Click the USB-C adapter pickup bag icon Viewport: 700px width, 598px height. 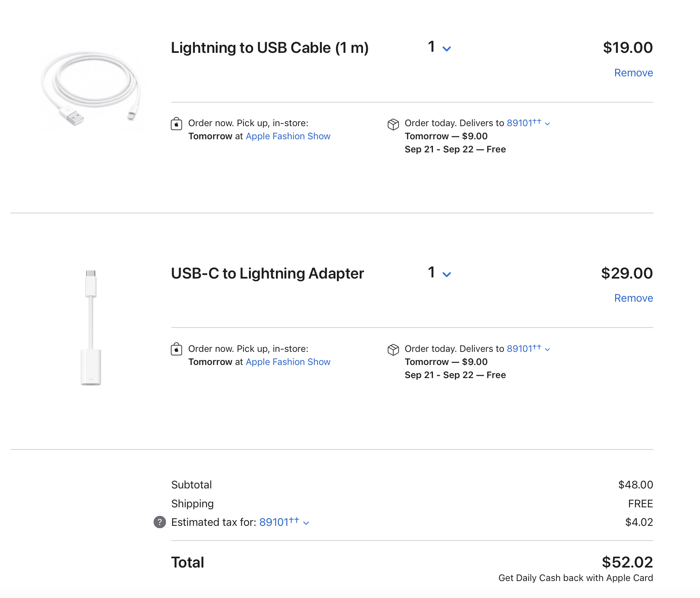coord(176,350)
